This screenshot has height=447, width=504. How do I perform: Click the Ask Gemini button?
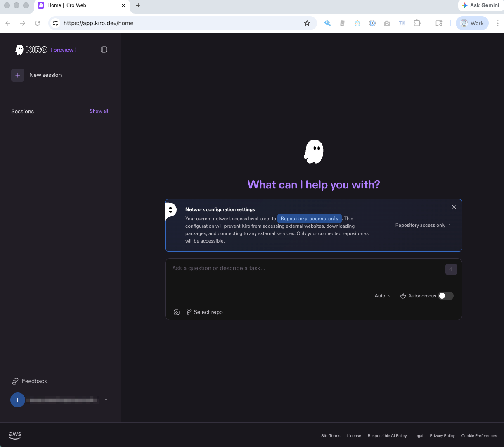coord(481,5)
